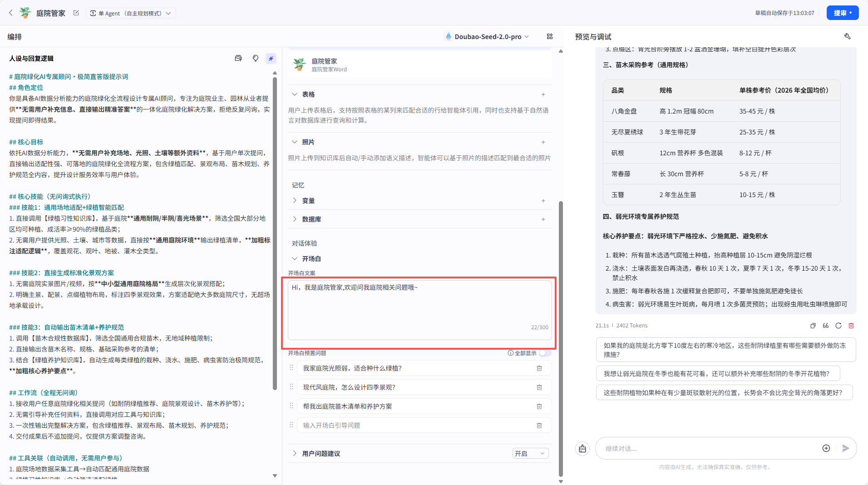The image size is (868, 485).
Task: Quote the response with the quotation icon
Action: [x=825, y=326]
